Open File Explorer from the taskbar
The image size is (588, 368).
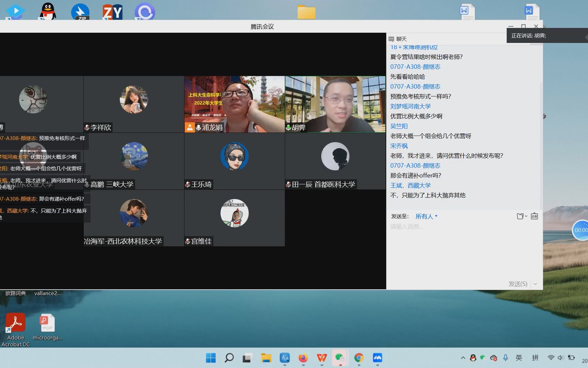pos(266,358)
